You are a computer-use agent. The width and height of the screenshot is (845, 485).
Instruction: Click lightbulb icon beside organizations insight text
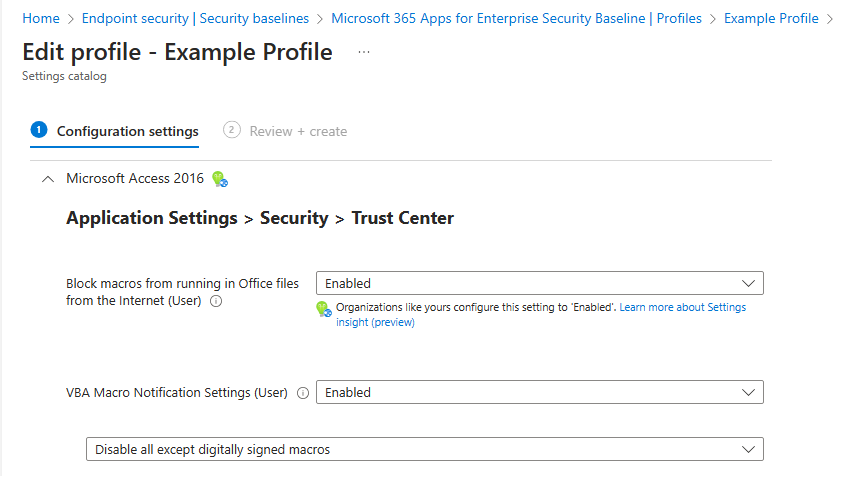(x=323, y=309)
